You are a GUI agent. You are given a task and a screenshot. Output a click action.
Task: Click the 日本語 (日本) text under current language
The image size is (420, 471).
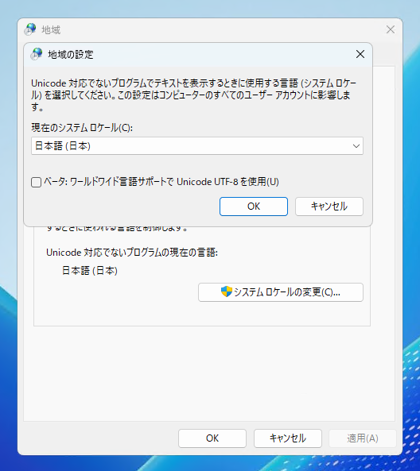pos(90,270)
